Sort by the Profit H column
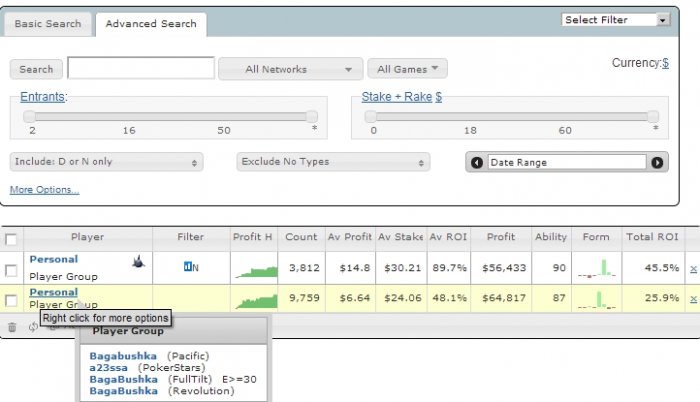This screenshot has width=700, height=402. click(253, 237)
